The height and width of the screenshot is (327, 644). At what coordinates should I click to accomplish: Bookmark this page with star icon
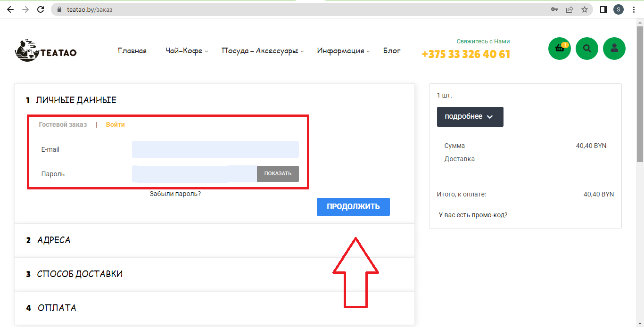point(585,9)
